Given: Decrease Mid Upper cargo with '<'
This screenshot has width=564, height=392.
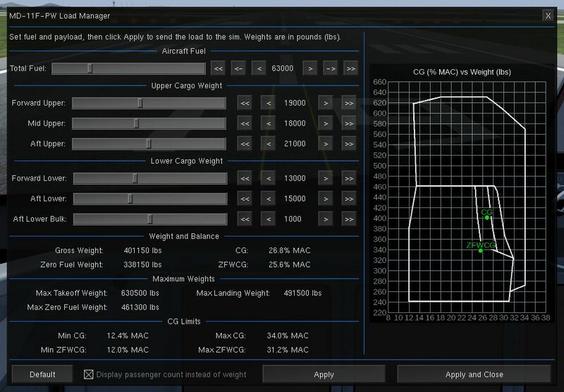Looking at the screenshot, I should coord(269,123).
